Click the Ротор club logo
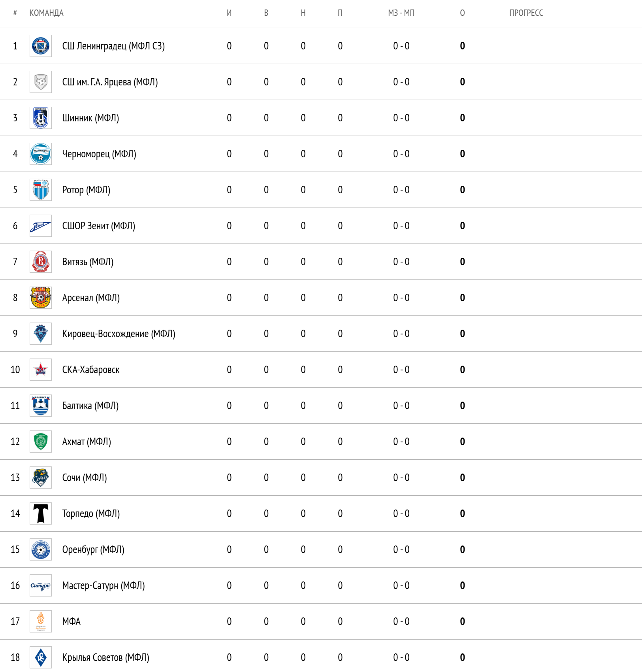The width and height of the screenshot is (642, 672). pyautogui.click(x=41, y=190)
